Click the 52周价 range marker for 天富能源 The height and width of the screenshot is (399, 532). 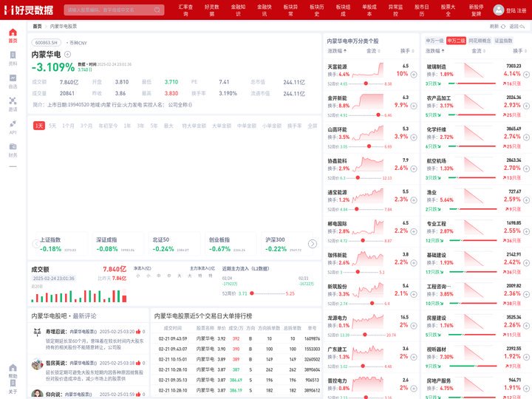[366, 83]
